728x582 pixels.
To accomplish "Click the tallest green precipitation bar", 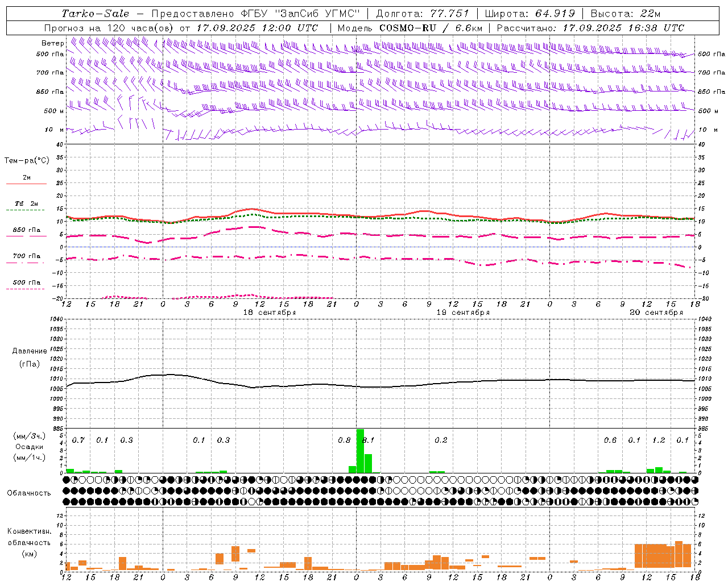I will (360, 451).
